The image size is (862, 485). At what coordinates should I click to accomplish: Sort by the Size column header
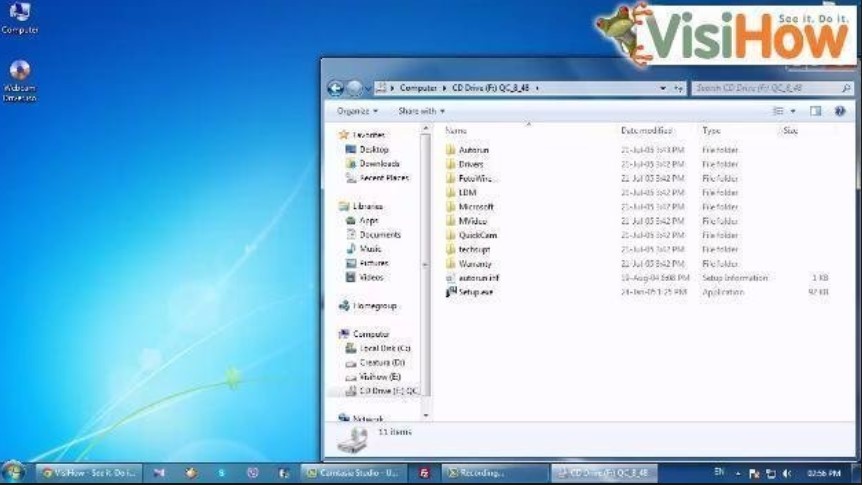click(x=790, y=130)
